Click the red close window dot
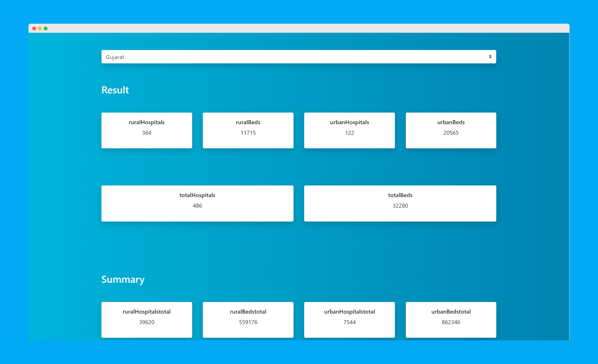This screenshot has height=364, width=598. point(34,28)
